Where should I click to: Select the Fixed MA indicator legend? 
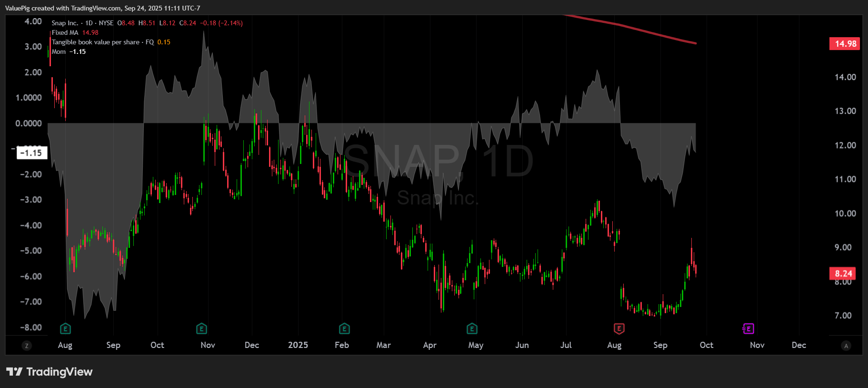click(x=65, y=32)
